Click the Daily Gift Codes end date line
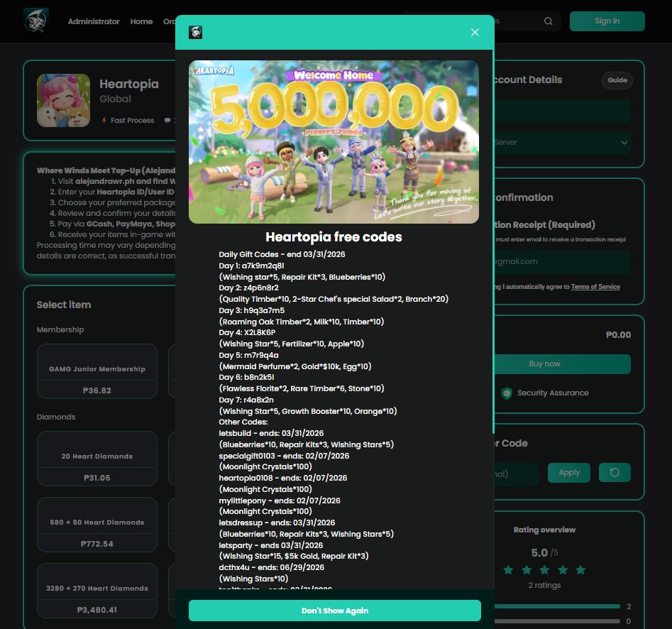672x629 pixels. click(x=282, y=254)
